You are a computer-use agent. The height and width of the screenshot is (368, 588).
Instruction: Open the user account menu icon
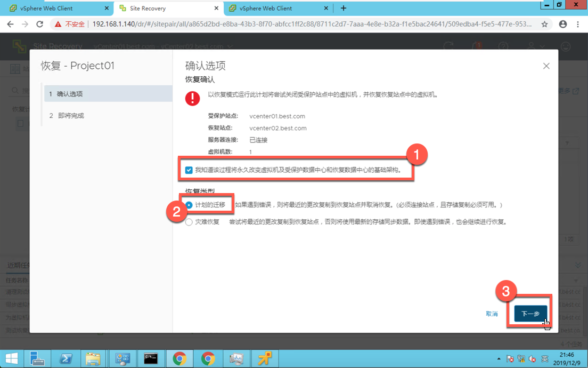535,46
